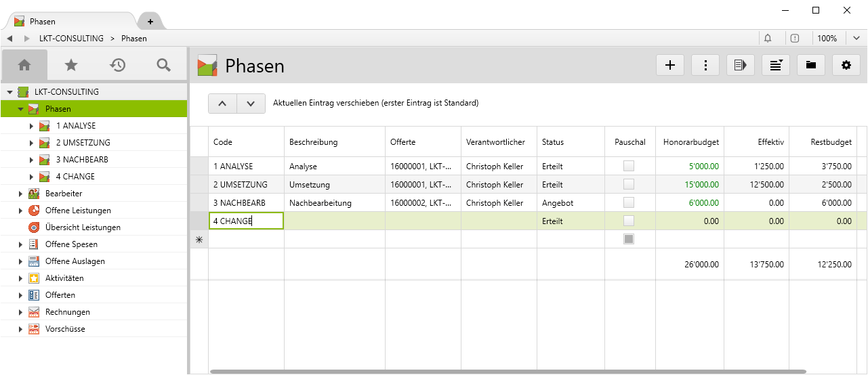Enable Pauschal checkbox for 4 CHANGE row
868x375 pixels.
coord(629,221)
